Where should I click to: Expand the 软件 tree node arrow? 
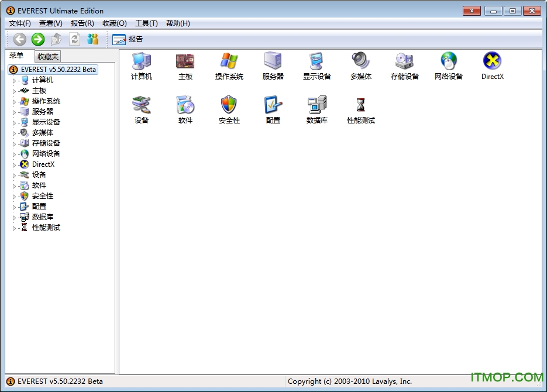(14, 186)
